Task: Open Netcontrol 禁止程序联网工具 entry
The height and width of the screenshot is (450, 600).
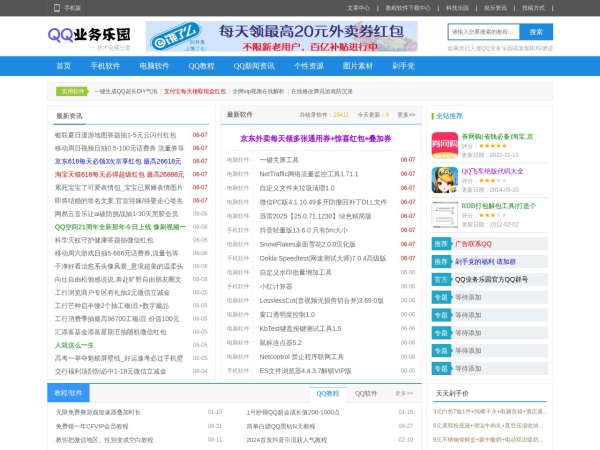Action: click(302, 357)
